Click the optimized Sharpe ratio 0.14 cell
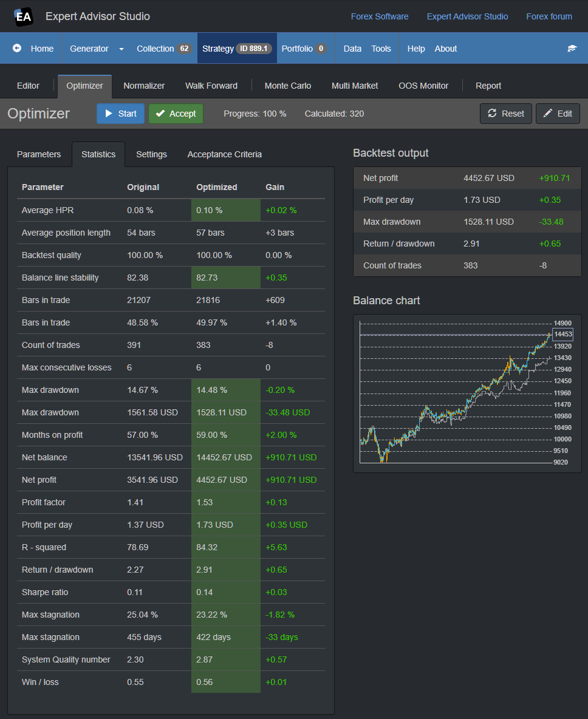Viewport: 588px width, 719px height. 225,592
